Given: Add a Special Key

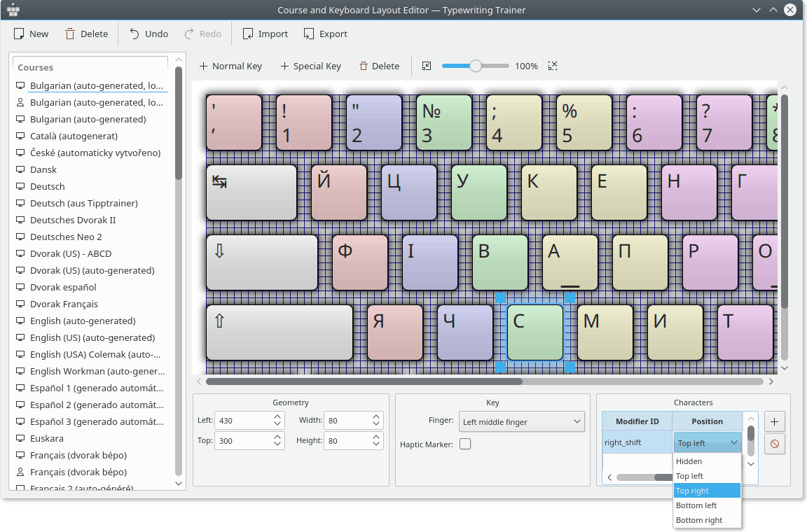Looking at the screenshot, I should pyautogui.click(x=310, y=66).
